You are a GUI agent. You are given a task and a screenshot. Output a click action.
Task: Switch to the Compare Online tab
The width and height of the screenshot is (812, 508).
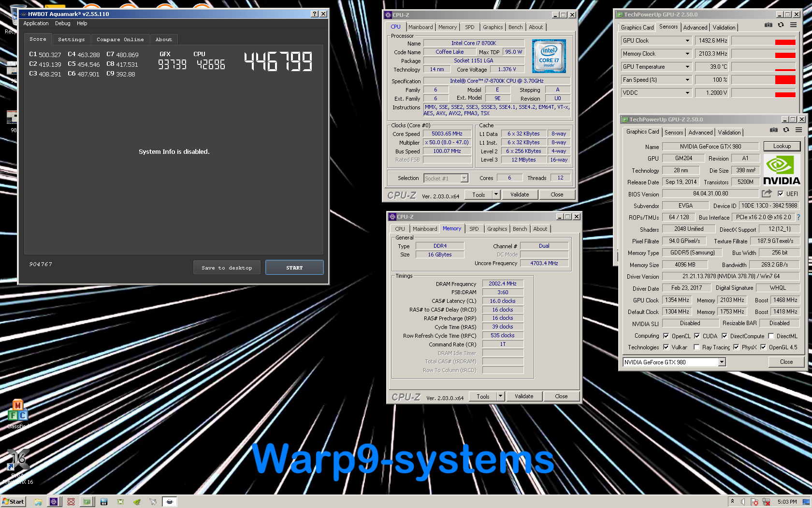coord(120,40)
